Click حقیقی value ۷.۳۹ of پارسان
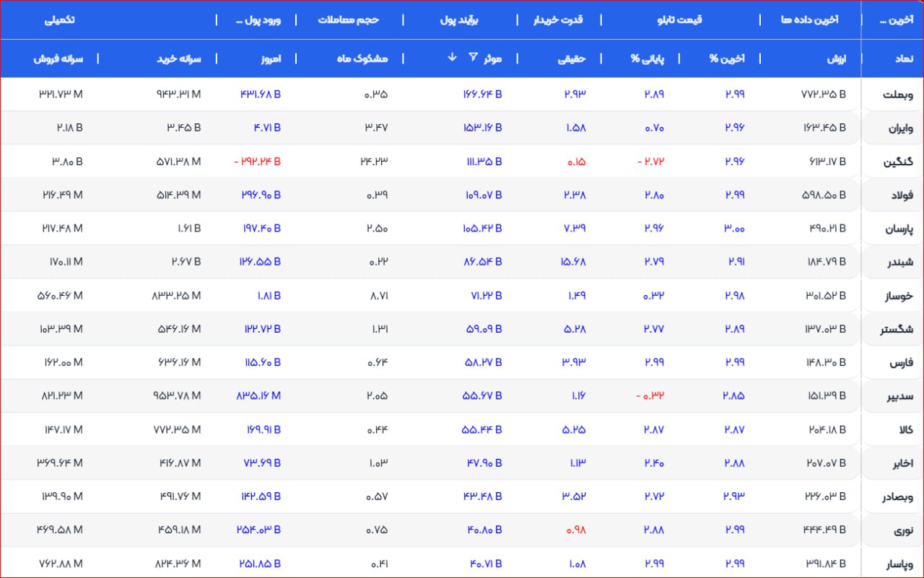The width and height of the screenshot is (924, 578). point(574,228)
